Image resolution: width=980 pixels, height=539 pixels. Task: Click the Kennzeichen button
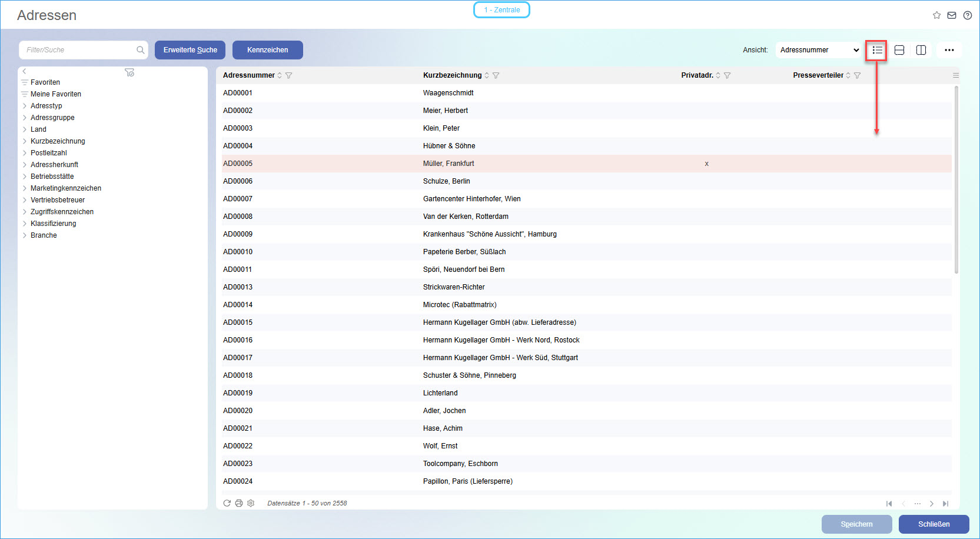click(268, 50)
